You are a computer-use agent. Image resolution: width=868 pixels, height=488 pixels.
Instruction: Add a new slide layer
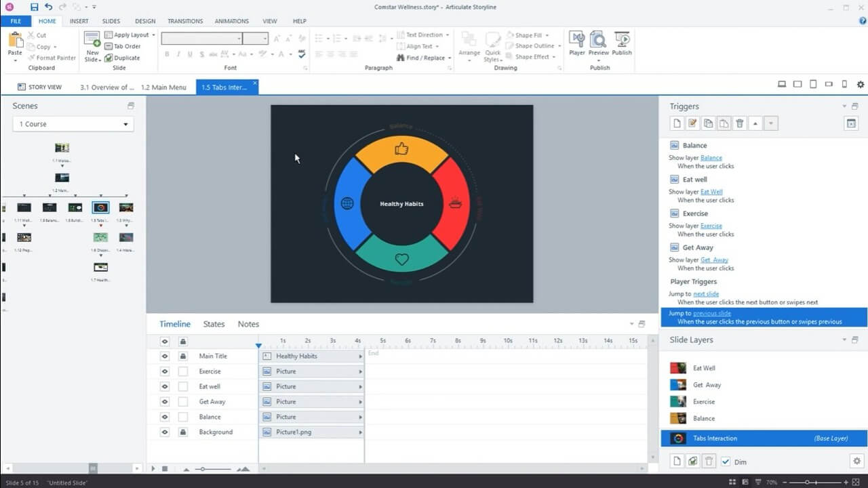click(677, 461)
